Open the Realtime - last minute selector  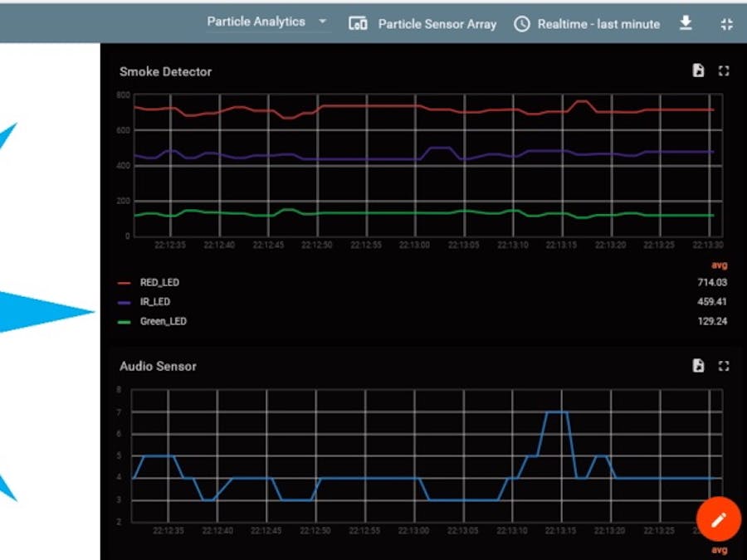tap(598, 24)
